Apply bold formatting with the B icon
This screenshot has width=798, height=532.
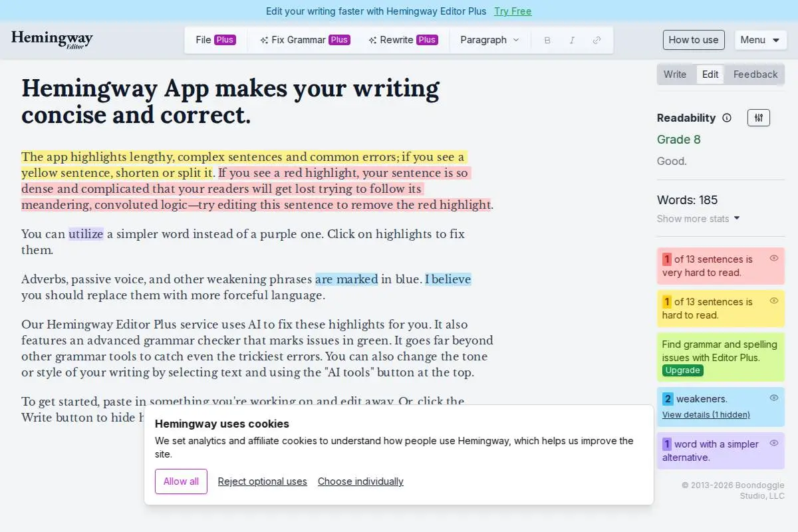pos(547,40)
